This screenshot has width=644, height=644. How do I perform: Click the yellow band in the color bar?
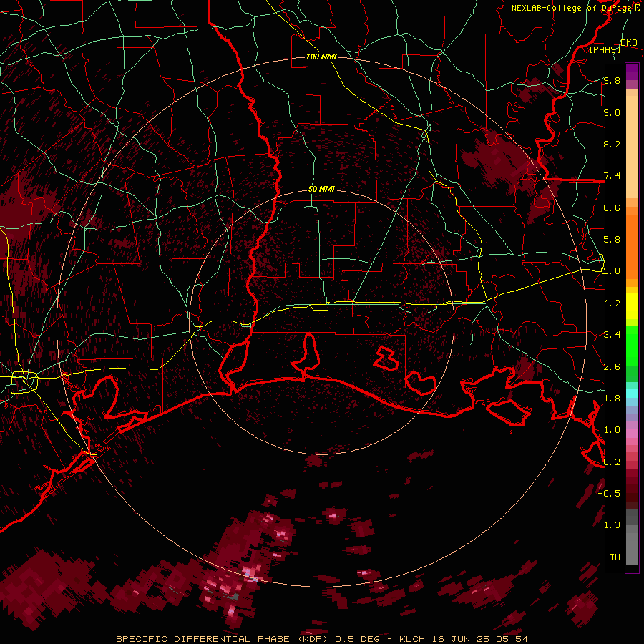pyautogui.click(x=632, y=306)
